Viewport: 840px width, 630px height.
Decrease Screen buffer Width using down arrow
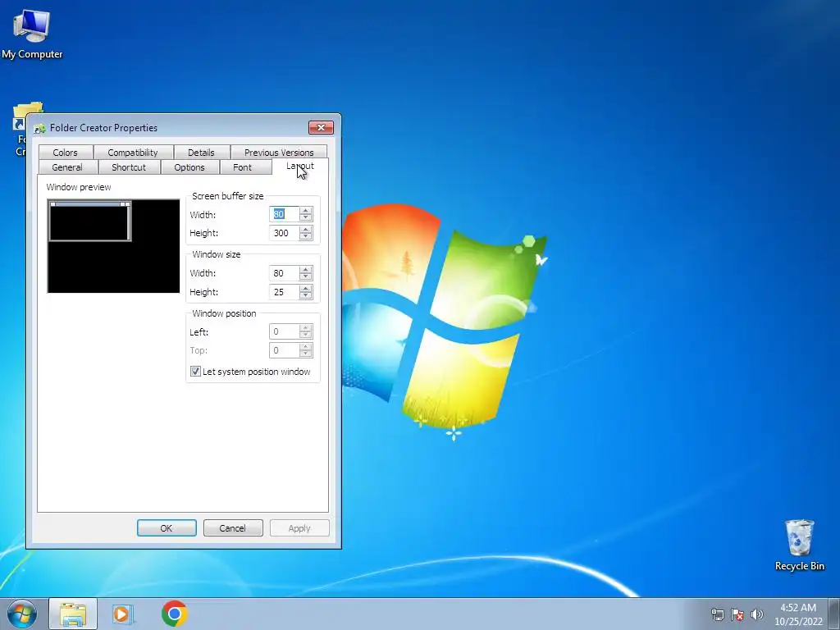coord(306,217)
